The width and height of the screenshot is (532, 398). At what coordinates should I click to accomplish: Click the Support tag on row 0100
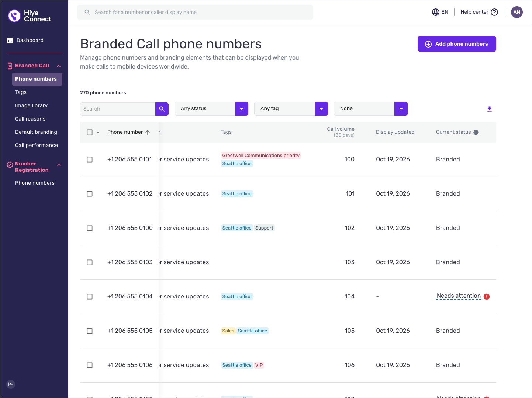(264, 228)
